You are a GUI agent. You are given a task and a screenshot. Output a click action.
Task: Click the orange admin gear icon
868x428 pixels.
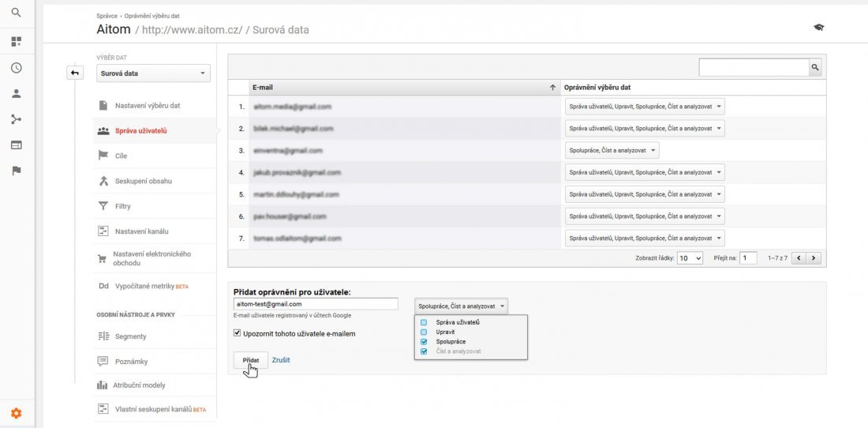coord(17,413)
